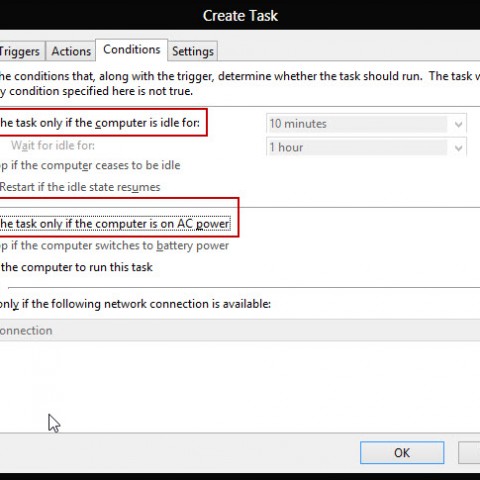Toggle 'computer switches to battery power' option
The width and height of the screenshot is (480, 480).
pos(114,246)
